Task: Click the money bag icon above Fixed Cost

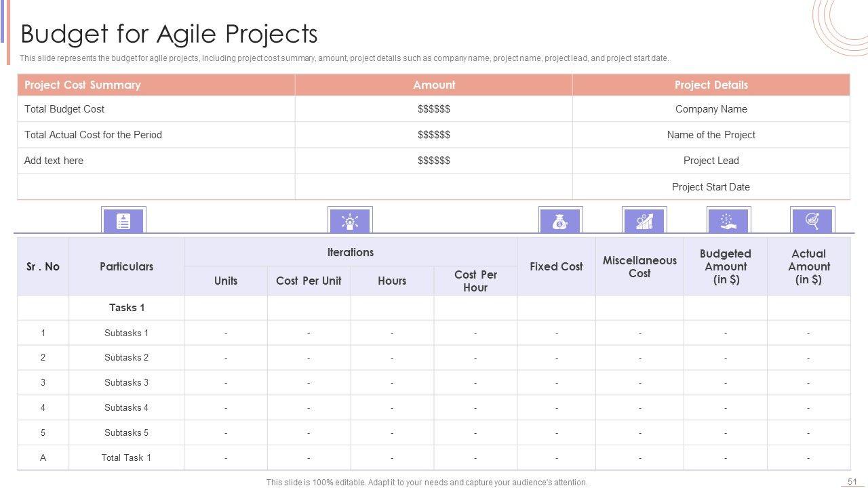Action: (x=560, y=221)
